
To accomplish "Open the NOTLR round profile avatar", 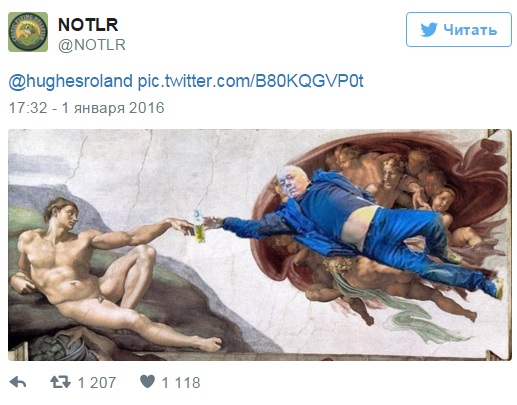I will (28, 32).
